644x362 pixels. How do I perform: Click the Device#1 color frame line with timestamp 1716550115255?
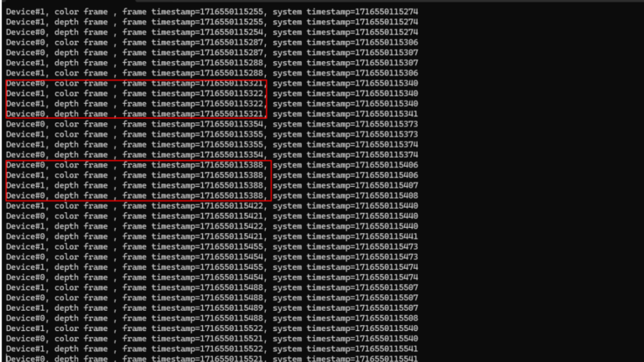[212, 12]
